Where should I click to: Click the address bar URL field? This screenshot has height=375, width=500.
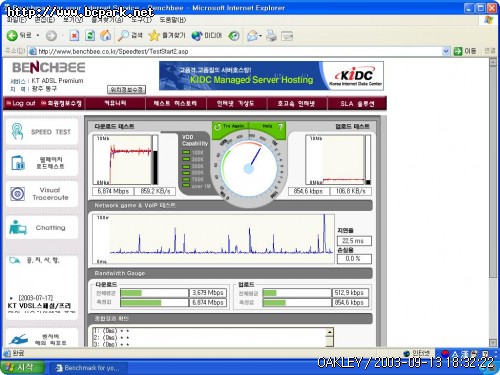click(239, 51)
